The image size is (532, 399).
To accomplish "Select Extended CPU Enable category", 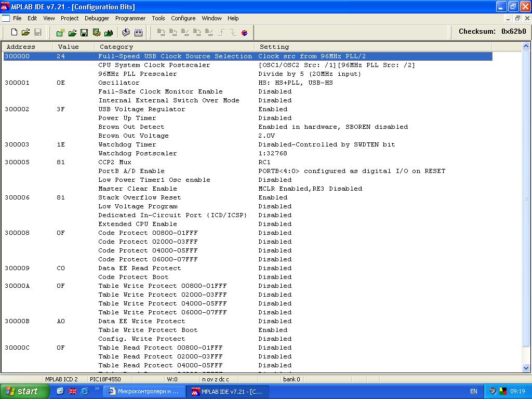I will 137,224.
